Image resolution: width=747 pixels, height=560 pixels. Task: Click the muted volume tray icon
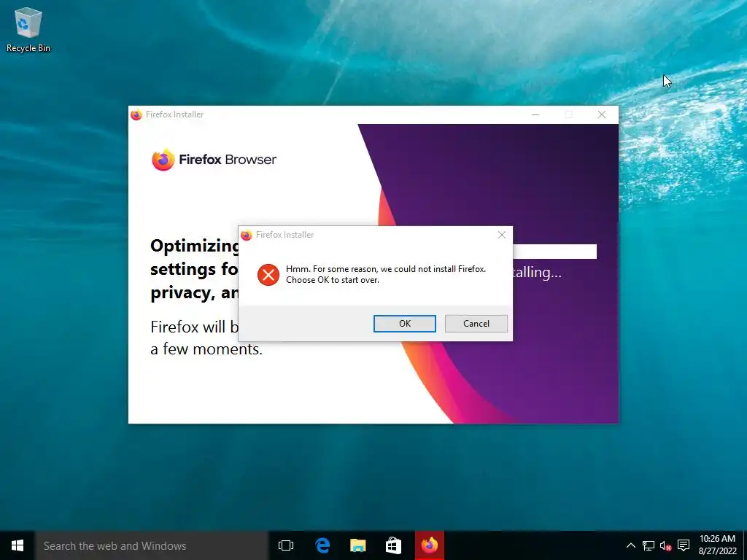[x=665, y=545]
